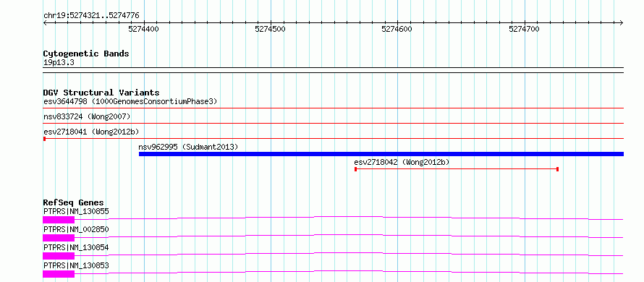Click the magenta exon block of NM_130853

click(x=59, y=274)
